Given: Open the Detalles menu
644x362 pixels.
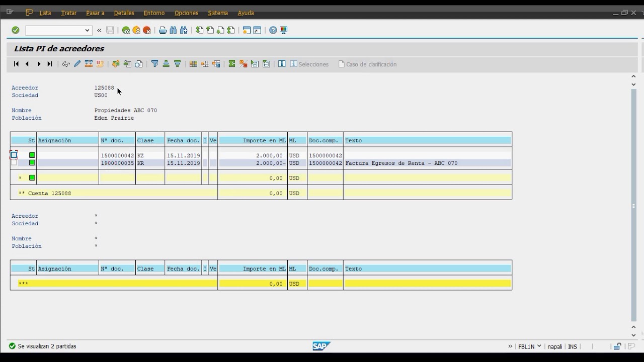Looking at the screenshot, I should click(x=124, y=13).
